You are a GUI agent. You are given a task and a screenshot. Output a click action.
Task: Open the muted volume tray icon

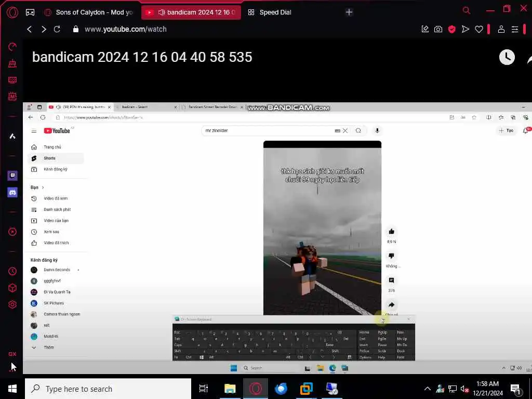[464, 389]
